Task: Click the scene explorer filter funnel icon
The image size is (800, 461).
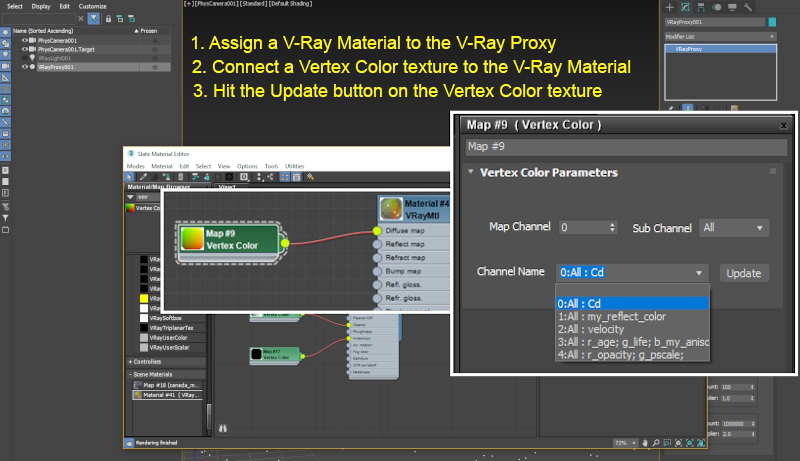Action: (92, 18)
